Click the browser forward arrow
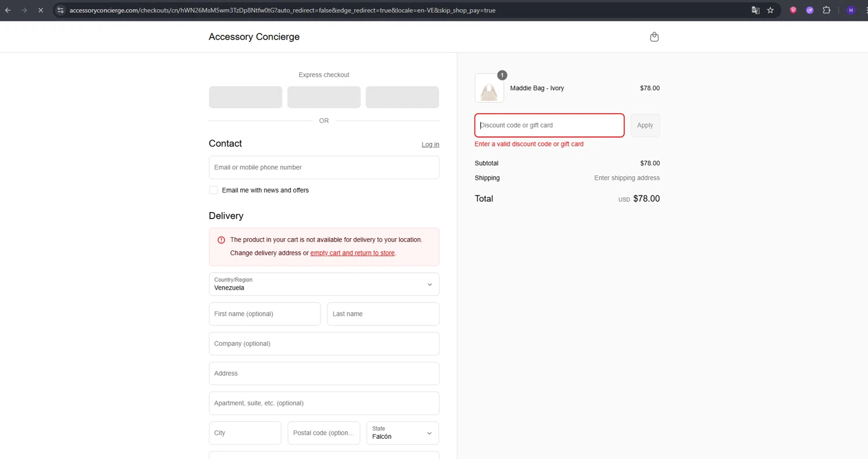The height and width of the screenshot is (459, 868). click(24, 10)
